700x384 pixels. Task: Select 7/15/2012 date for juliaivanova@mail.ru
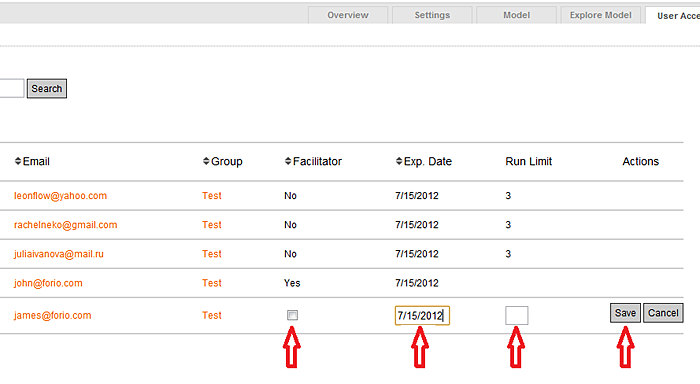(417, 254)
